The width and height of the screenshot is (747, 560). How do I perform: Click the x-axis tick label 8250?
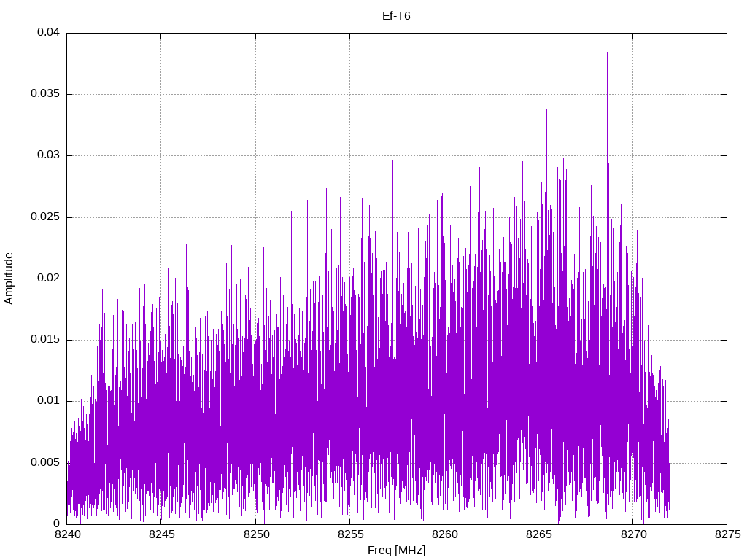pos(256,534)
